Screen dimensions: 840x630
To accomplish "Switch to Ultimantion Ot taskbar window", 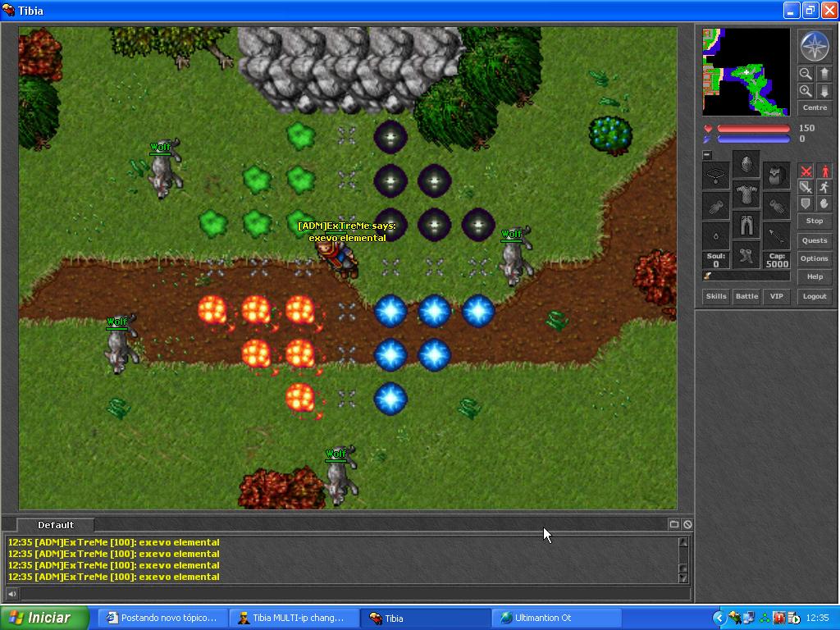I will tap(557, 619).
